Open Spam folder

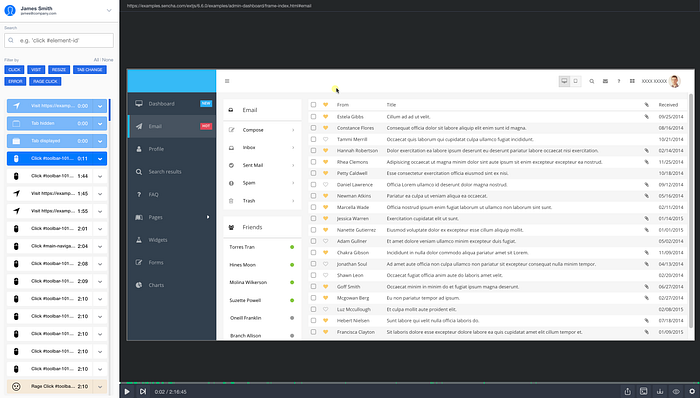tap(262, 183)
